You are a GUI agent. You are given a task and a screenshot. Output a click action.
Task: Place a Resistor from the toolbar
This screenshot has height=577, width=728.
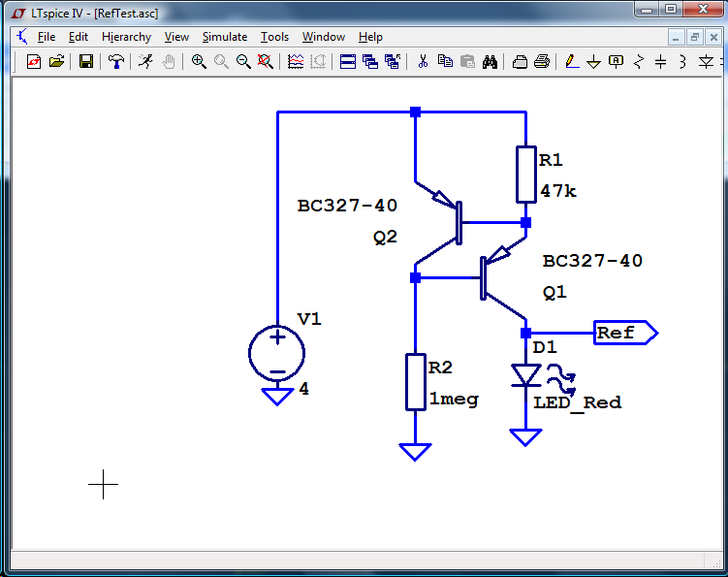click(639, 61)
